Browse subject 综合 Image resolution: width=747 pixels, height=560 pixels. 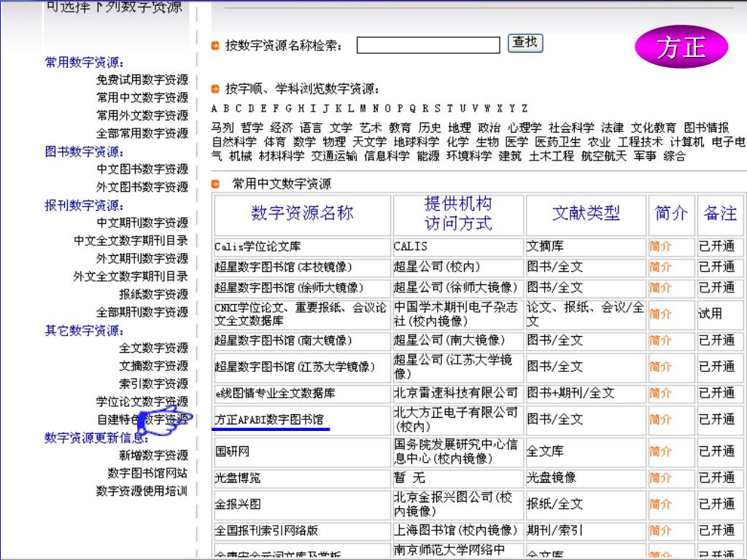(675, 156)
